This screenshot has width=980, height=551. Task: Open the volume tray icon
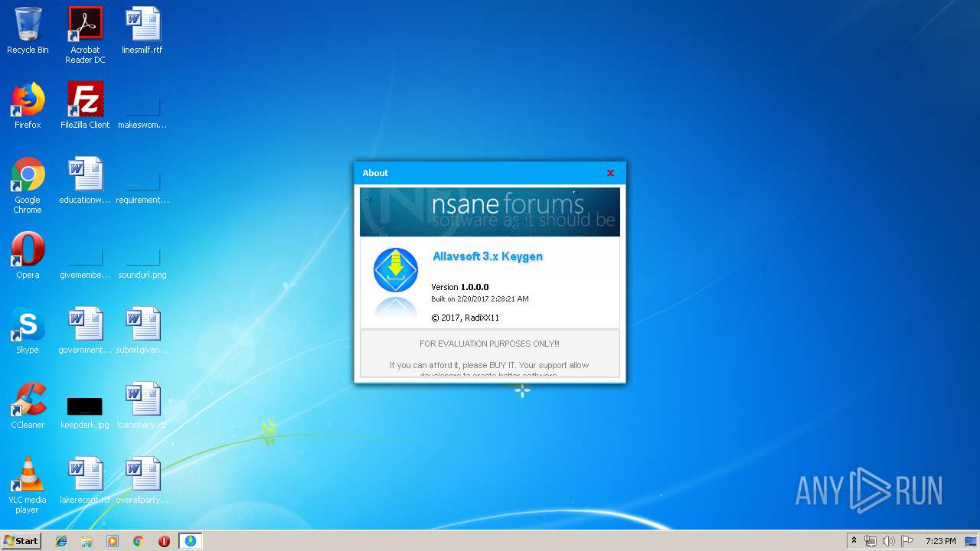[888, 541]
